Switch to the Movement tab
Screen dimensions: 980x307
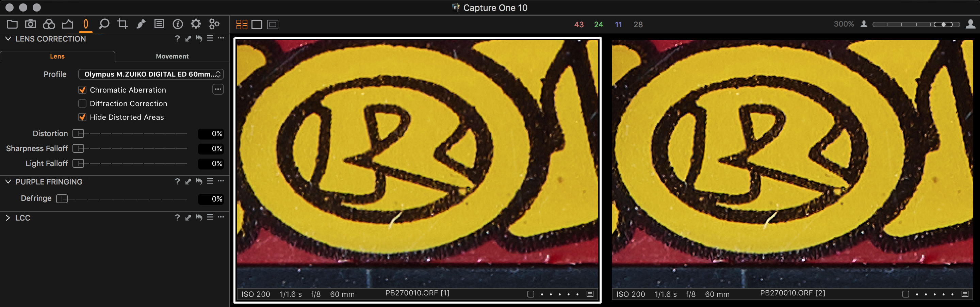[x=172, y=56]
